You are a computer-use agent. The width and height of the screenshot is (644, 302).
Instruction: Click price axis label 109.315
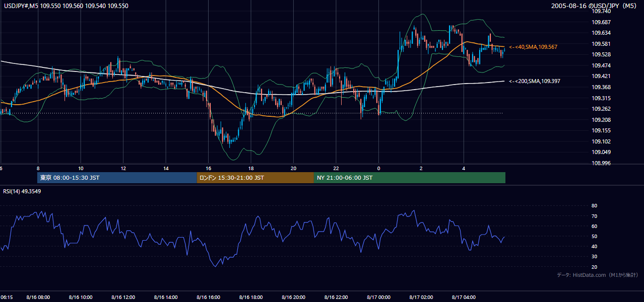601,98
